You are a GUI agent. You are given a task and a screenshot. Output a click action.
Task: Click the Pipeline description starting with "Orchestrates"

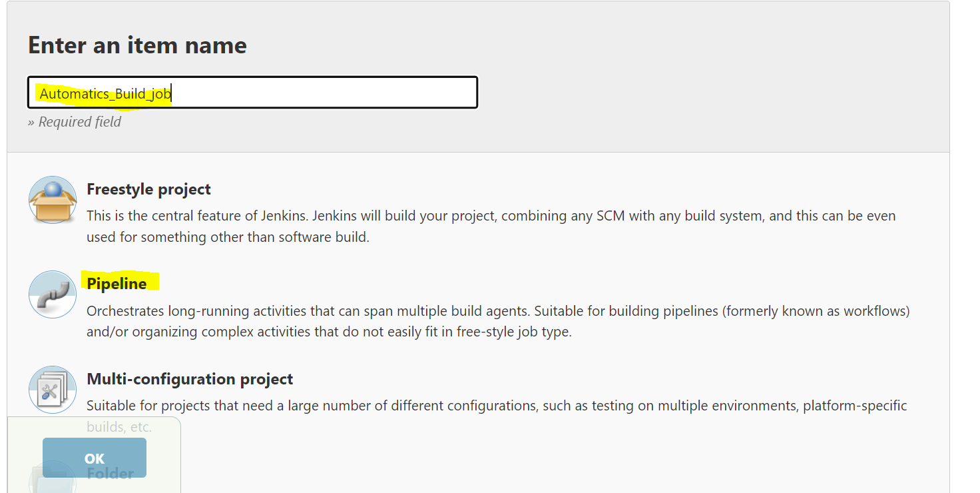coord(497,311)
